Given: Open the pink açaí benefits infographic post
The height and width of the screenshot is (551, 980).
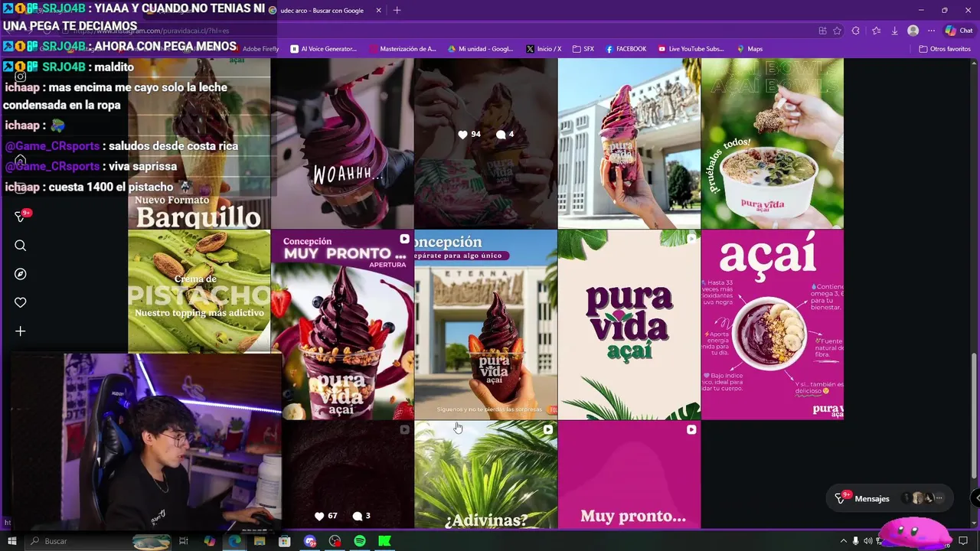Looking at the screenshot, I should [x=772, y=324].
